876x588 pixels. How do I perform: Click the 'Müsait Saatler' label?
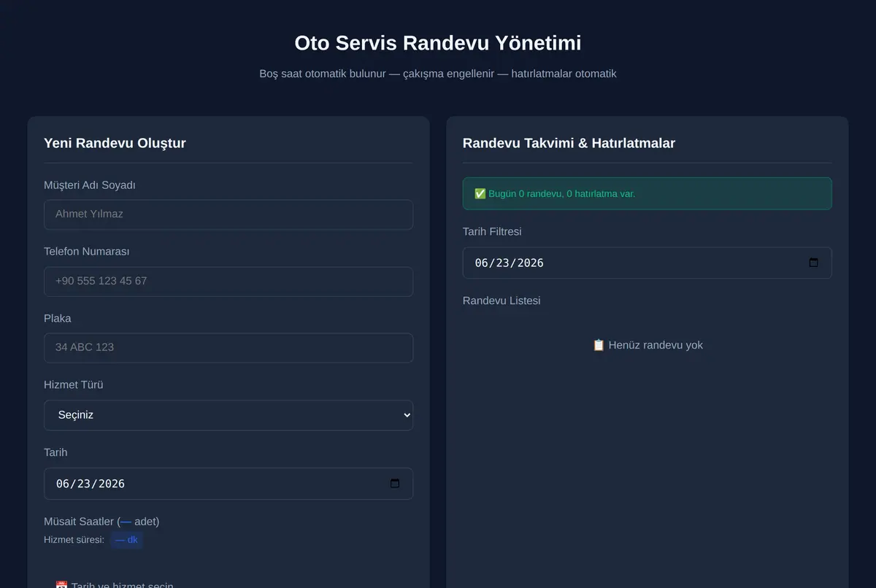tap(101, 521)
